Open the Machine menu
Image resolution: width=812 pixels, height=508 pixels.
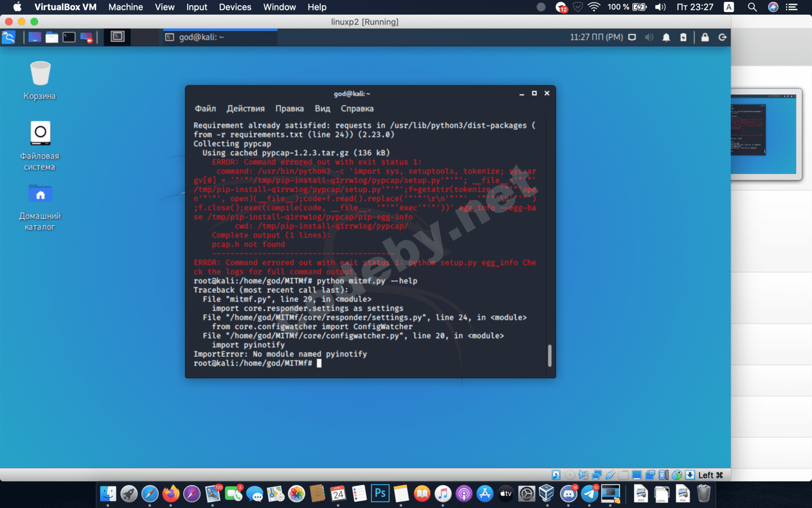pyautogui.click(x=125, y=7)
